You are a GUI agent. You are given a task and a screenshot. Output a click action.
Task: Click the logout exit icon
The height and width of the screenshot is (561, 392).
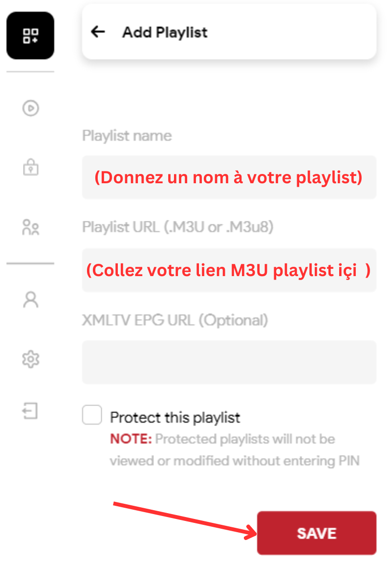click(30, 410)
